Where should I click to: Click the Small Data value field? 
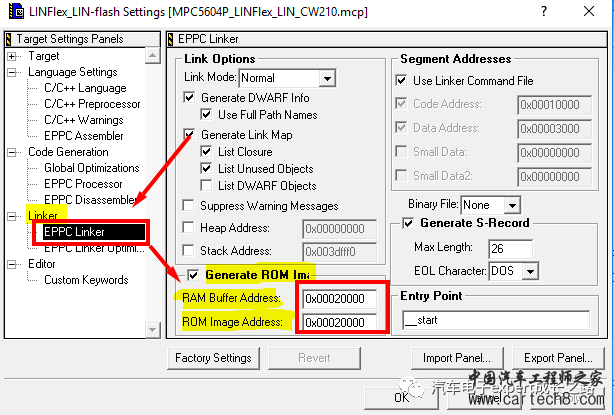tap(554, 153)
